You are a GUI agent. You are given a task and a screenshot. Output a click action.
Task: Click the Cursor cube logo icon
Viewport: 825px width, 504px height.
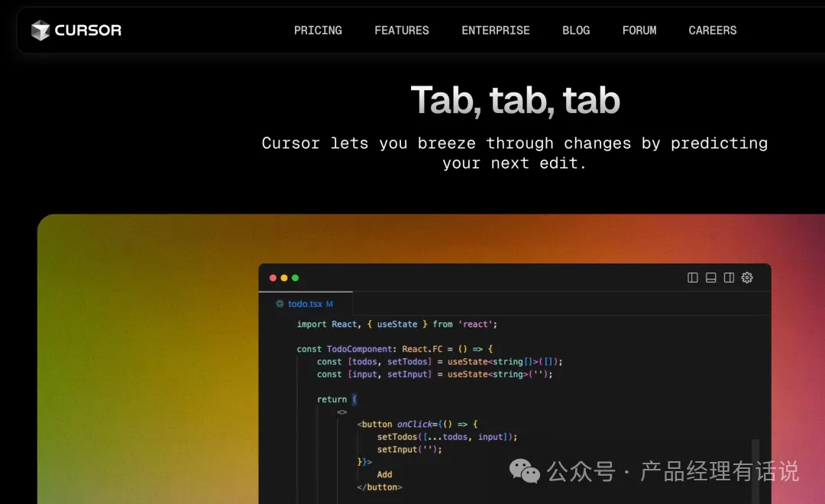click(x=40, y=30)
